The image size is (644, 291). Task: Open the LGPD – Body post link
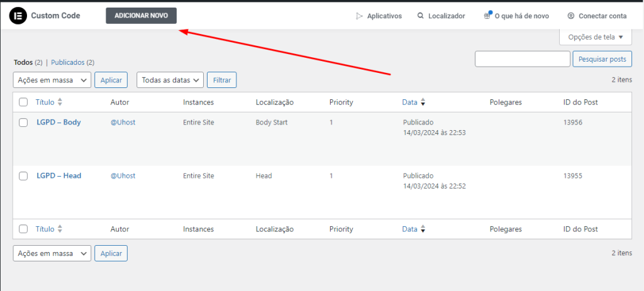click(58, 123)
